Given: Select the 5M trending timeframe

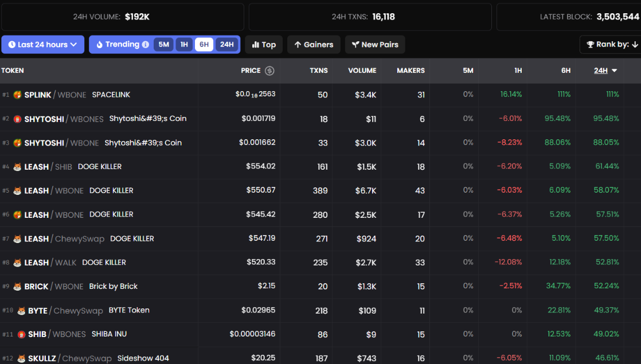Looking at the screenshot, I should pos(163,45).
